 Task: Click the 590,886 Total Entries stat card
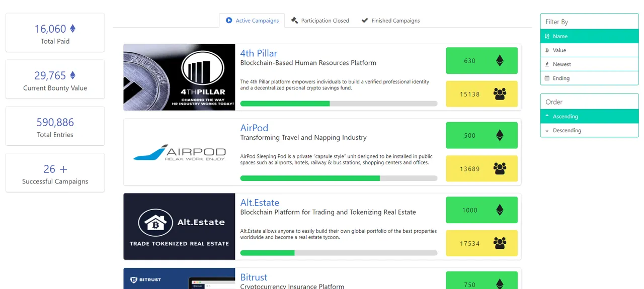pos(55,126)
